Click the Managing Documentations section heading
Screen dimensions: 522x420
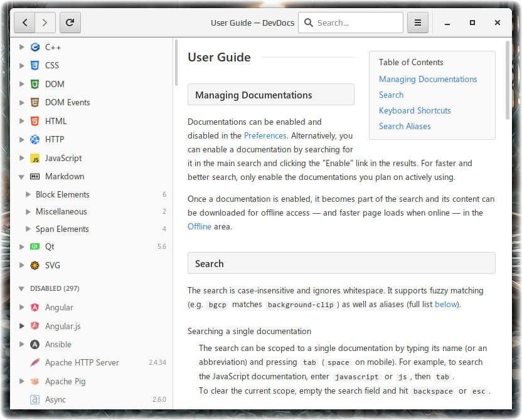tap(270, 95)
